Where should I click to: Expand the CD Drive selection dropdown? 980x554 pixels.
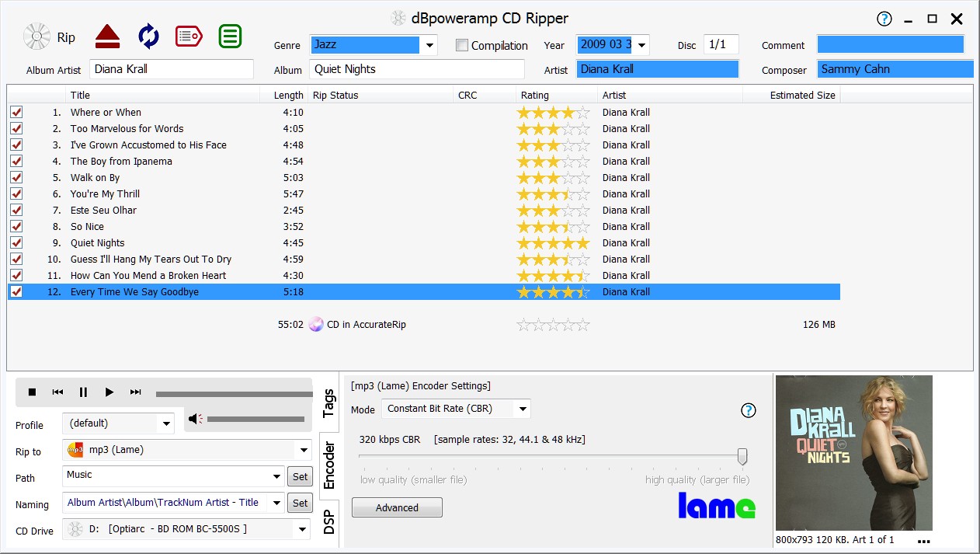coord(303,530)
